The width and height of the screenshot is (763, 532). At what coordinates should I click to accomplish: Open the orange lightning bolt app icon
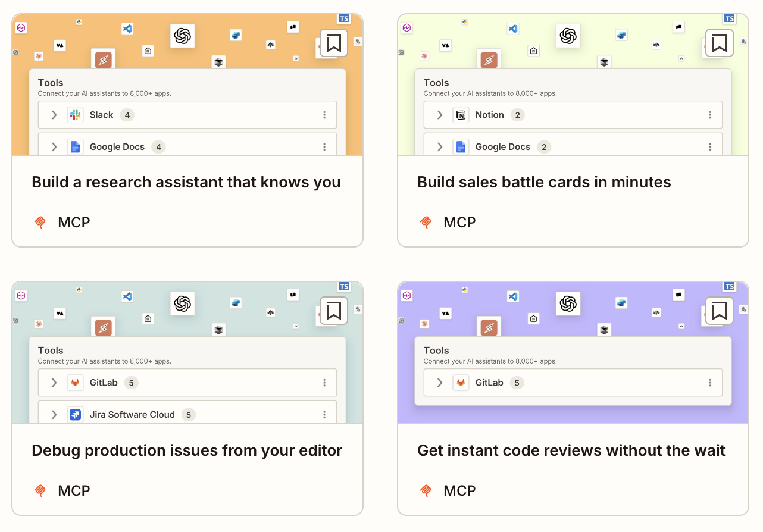click(x=103, y=60)
